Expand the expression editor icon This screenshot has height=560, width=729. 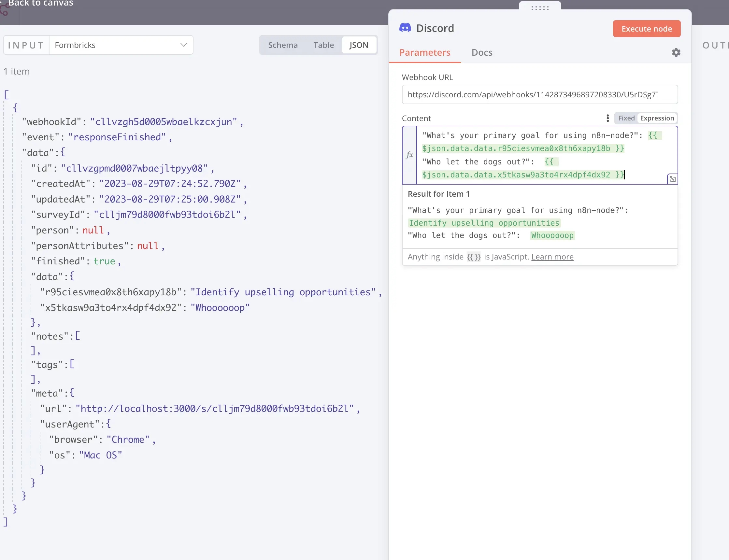click(x=672, y=179)
